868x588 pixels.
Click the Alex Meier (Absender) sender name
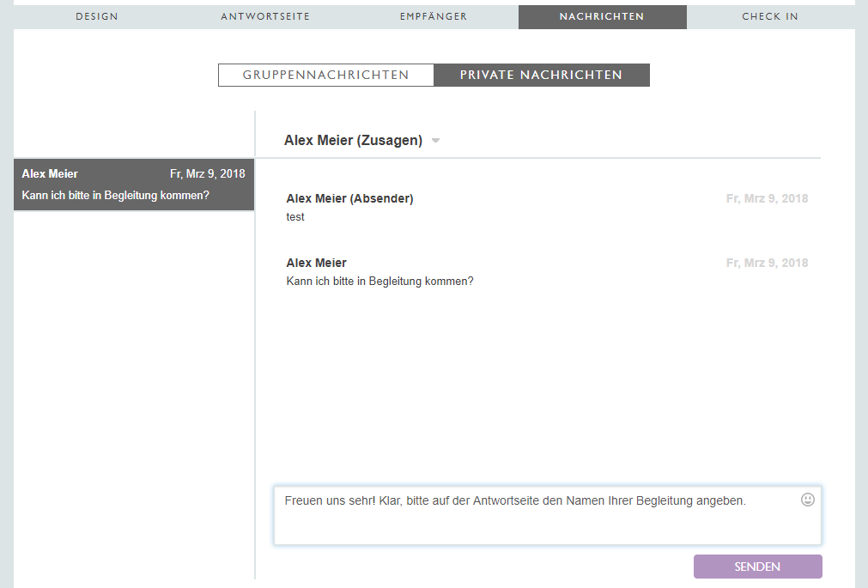tap(349, 199)
